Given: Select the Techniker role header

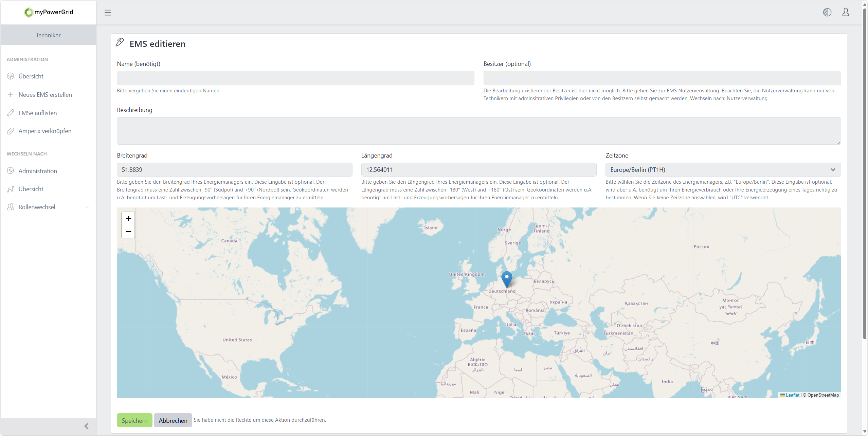Looking at the screenshot, I should tap(48, 35).
